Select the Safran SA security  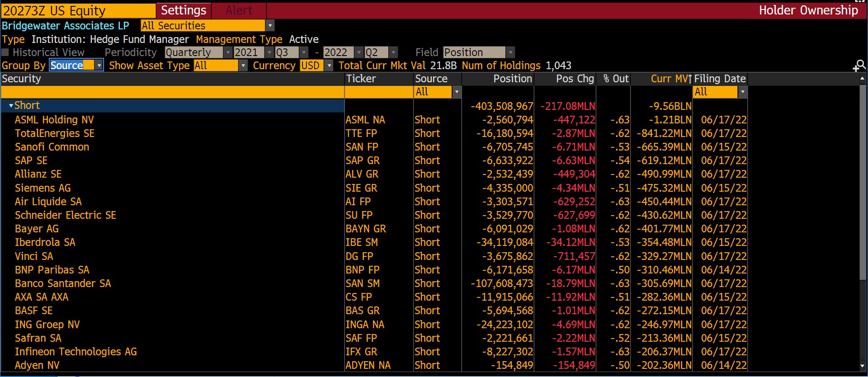pos(38,338)
